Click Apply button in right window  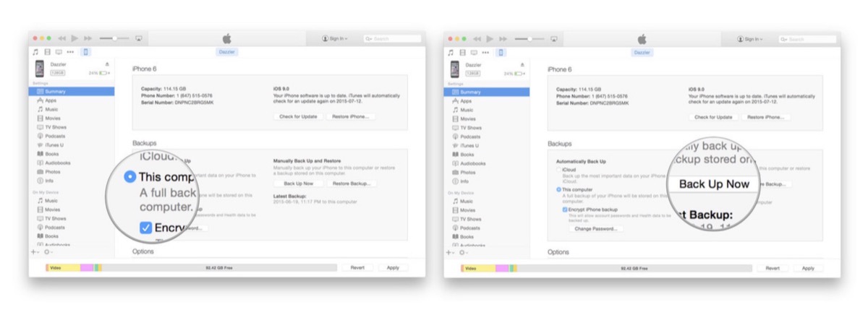pos(808,267)
